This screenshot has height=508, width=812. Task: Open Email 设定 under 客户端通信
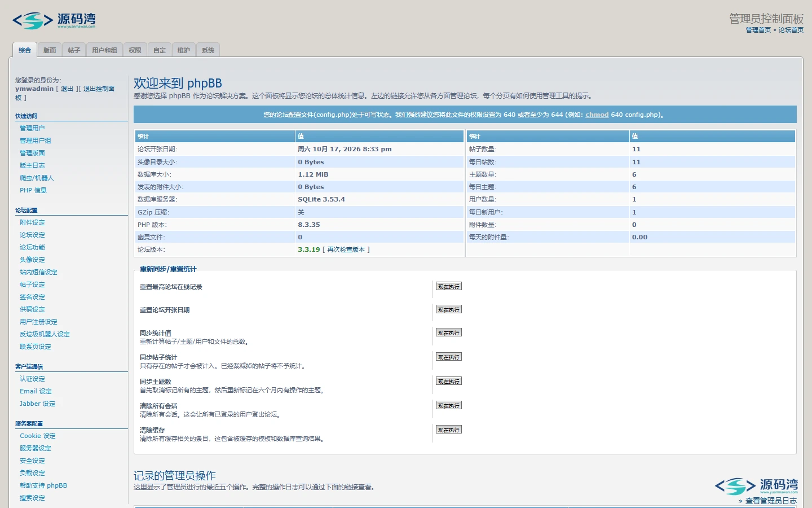tap(36, 391)
